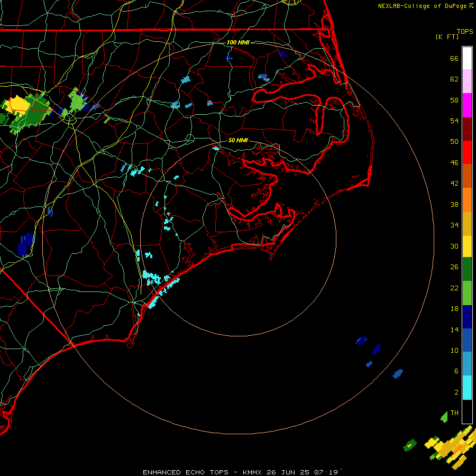Click the light green legend swatch
476x476 pixels.
coord(467,293)
